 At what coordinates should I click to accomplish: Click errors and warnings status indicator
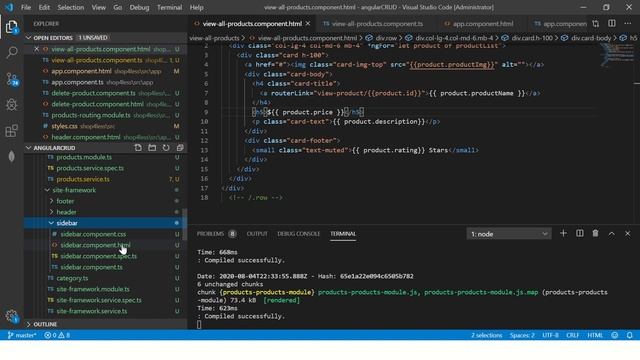click(x=57, y=335)
